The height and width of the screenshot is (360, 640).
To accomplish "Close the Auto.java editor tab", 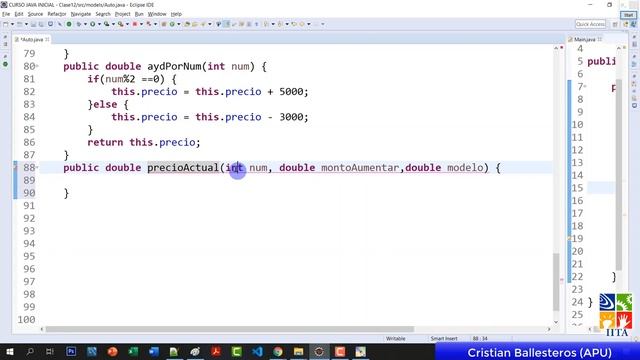I will click(47, 40).
